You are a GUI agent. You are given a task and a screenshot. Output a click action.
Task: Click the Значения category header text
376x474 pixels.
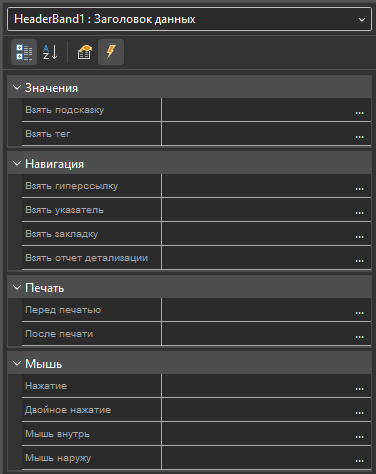click(x=51, y=88)
